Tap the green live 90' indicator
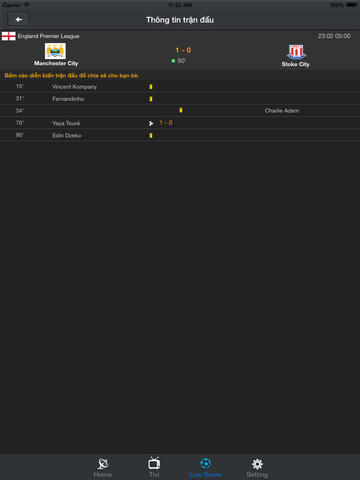Screen dimensions: 360x480 point(179,61)
